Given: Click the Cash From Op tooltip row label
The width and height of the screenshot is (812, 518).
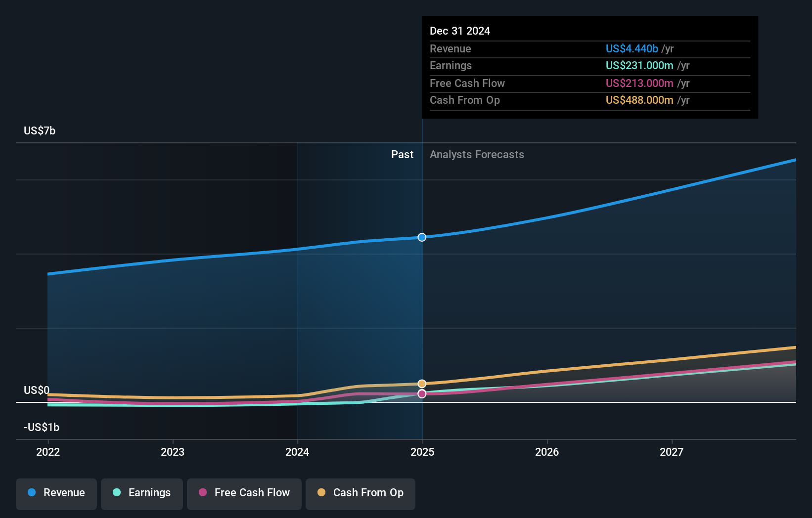Looking at the screenshot, I should [465, 100].
